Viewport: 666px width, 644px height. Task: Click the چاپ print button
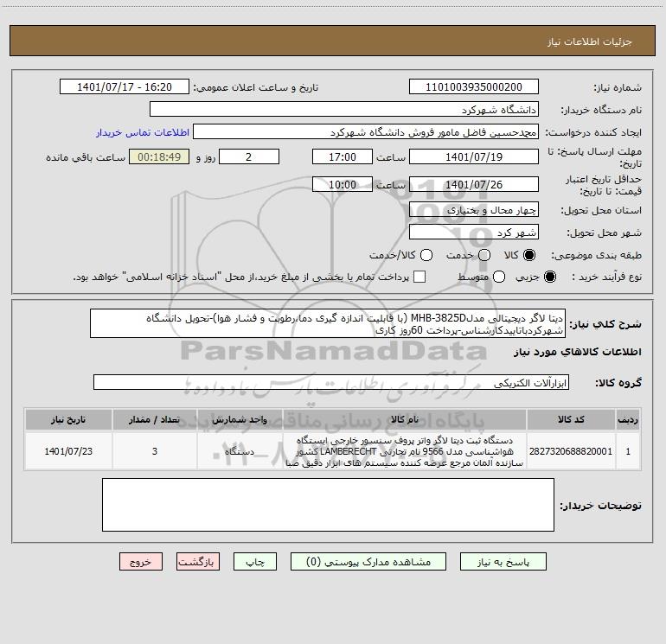(255, 562)
